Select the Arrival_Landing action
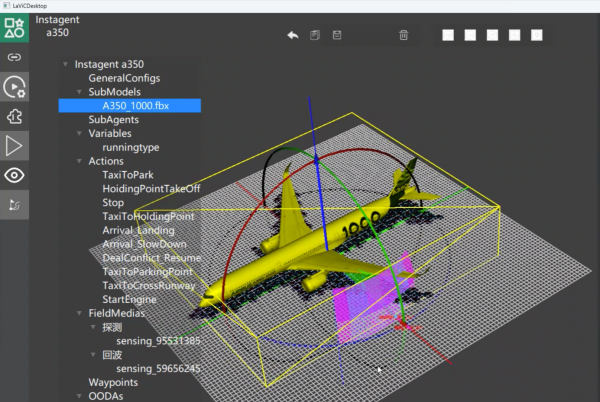The width and height of the screenshot is (600, 402). (138, 230)
